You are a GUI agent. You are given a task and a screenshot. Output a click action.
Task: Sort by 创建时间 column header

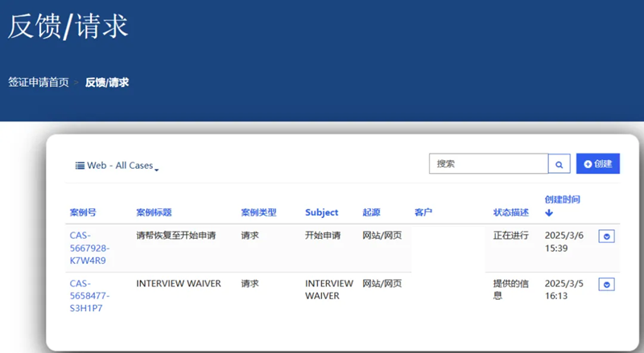pyautogui.click(x=562, y=200)
